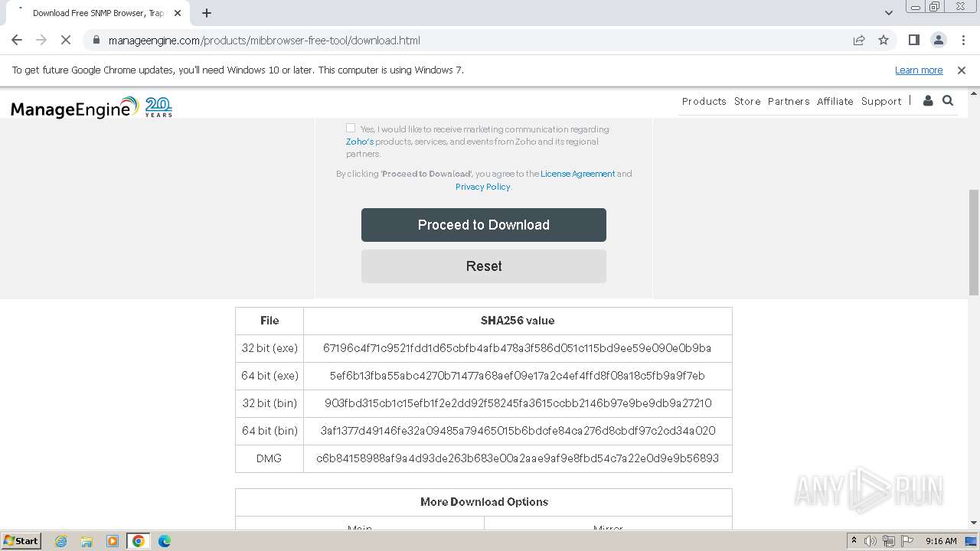
Task: Select the DMG SHA256 hash value
Action: tap(518, 458)
